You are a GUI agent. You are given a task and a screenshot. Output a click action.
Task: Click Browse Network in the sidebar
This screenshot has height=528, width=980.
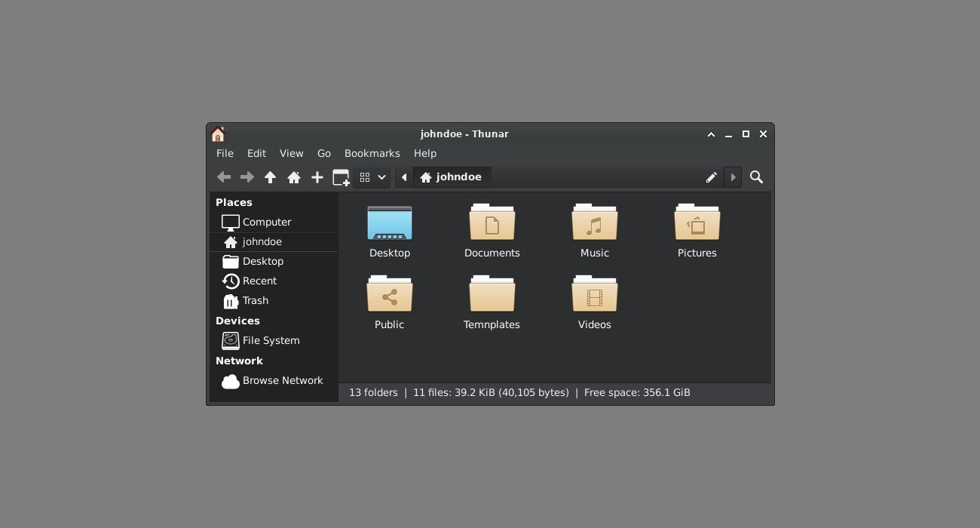274,381
